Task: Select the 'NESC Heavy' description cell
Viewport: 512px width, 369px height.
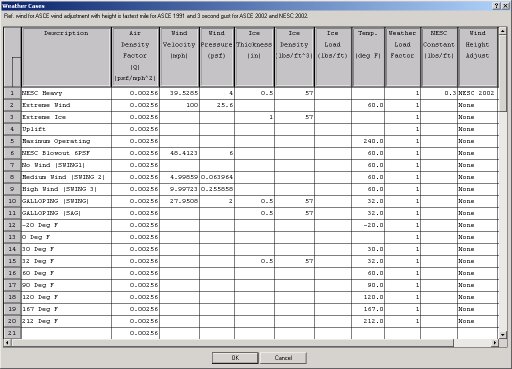Action: point(66,93)
